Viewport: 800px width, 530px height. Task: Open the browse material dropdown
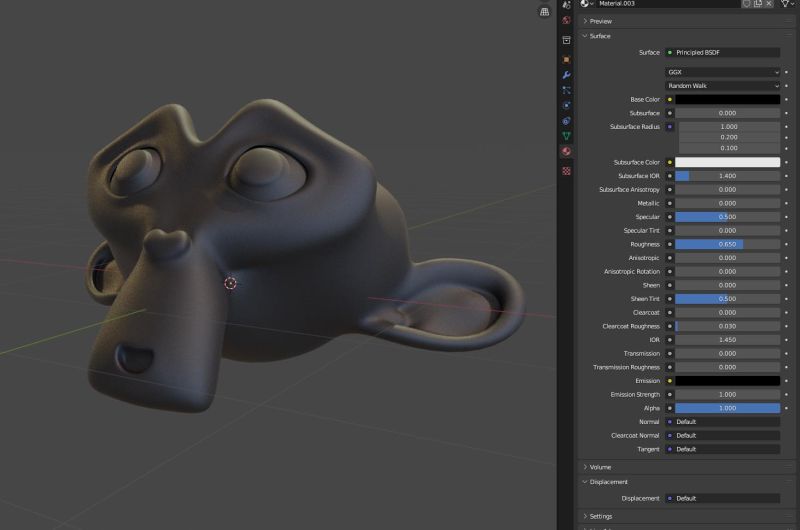[x=587, y=4]
